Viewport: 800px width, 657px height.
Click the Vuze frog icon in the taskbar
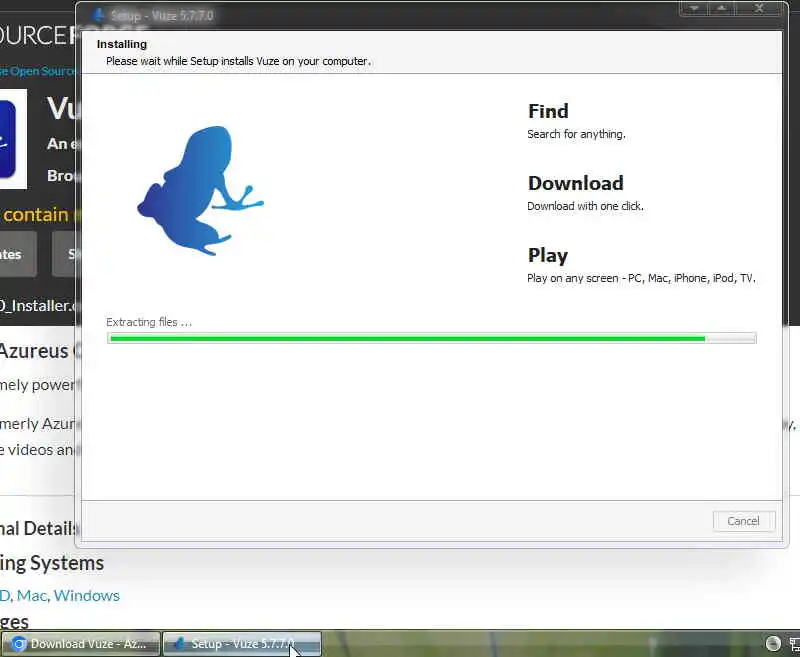click(179, 644)
